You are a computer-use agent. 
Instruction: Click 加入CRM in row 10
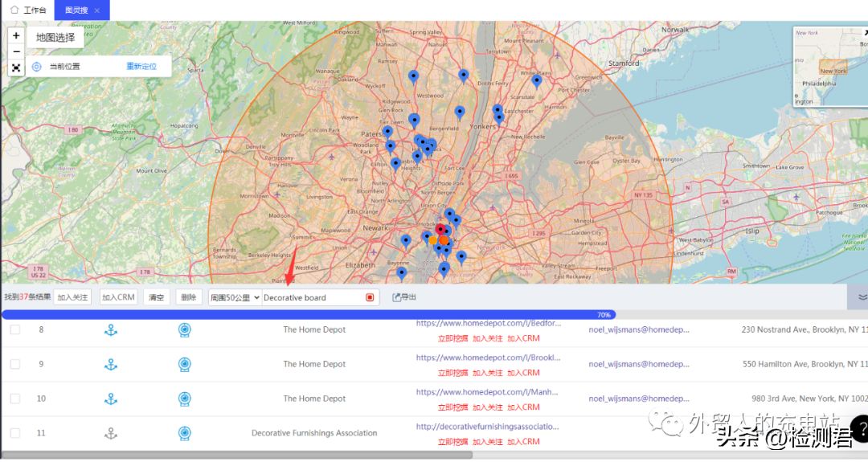tap(524, 407)
